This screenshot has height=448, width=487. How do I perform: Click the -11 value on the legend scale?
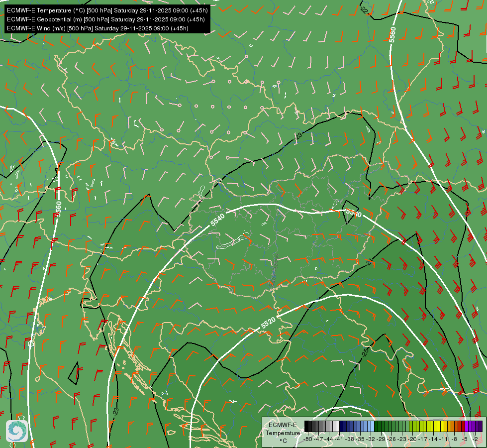pyautogui.click(x=444, y=439)
